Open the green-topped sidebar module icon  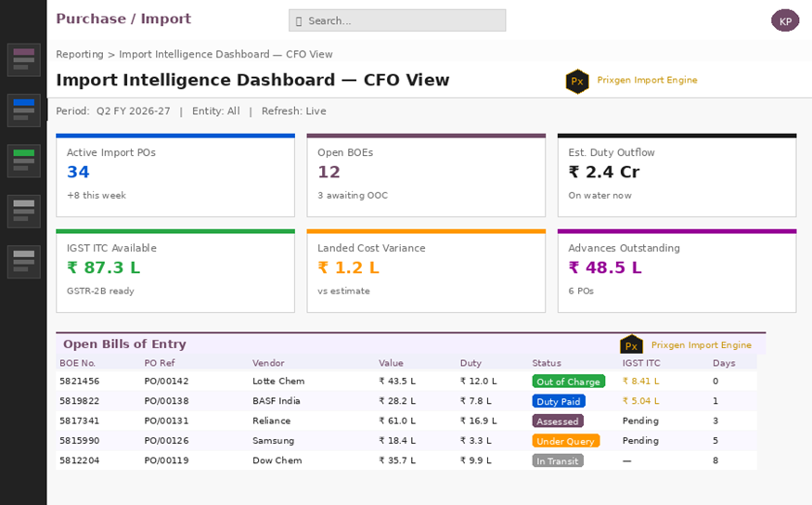coord(24,162)
